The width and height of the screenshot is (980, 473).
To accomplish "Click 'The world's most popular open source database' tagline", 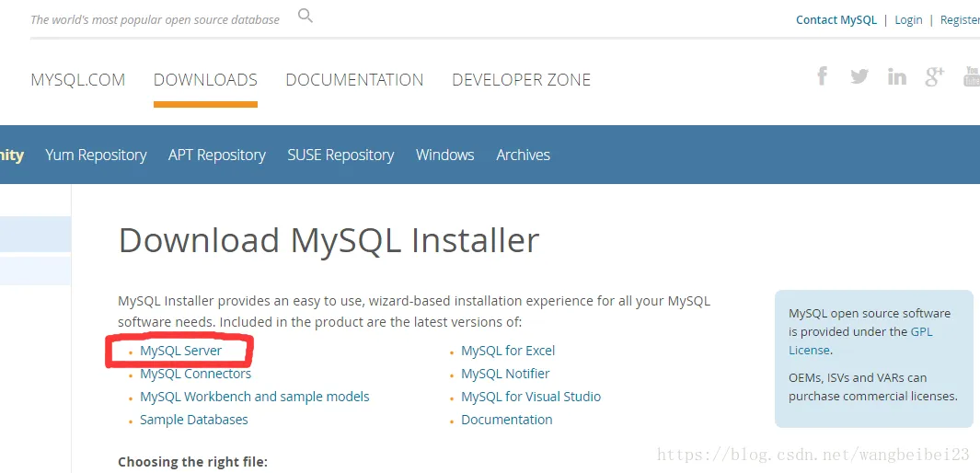I will tap(155, 20).
